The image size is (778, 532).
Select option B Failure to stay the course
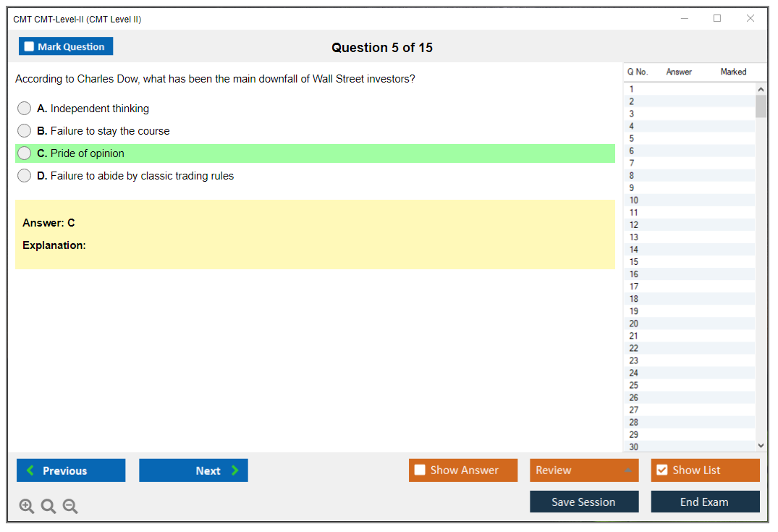pyautogui.click(x=25, y=131)
